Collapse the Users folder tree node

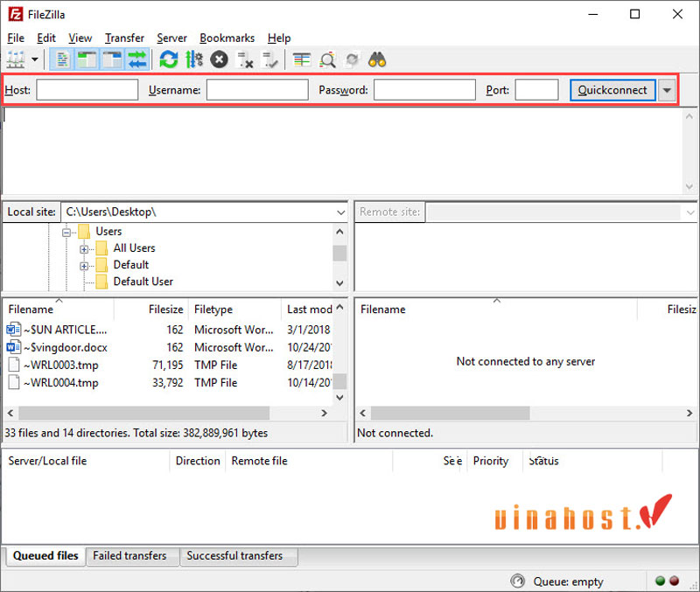66,233
